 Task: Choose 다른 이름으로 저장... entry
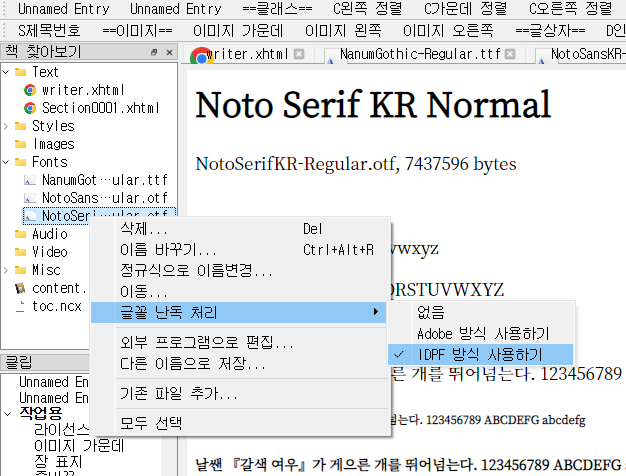click(x=238, y=363)
